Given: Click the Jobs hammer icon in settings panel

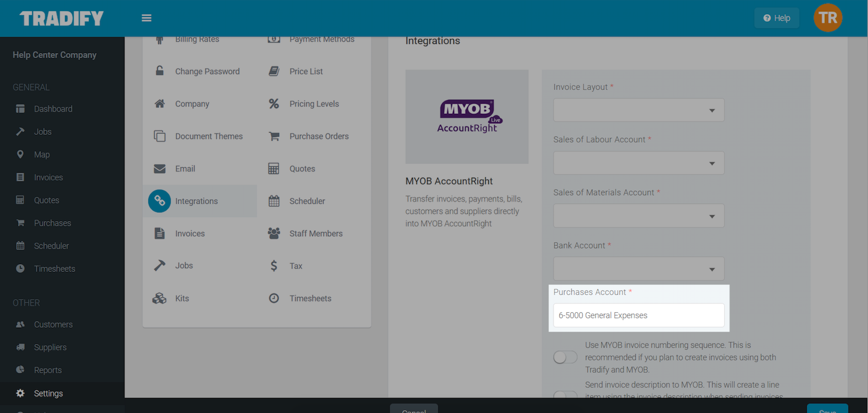Looking at the screenshot, I should [x=159, y=266].
